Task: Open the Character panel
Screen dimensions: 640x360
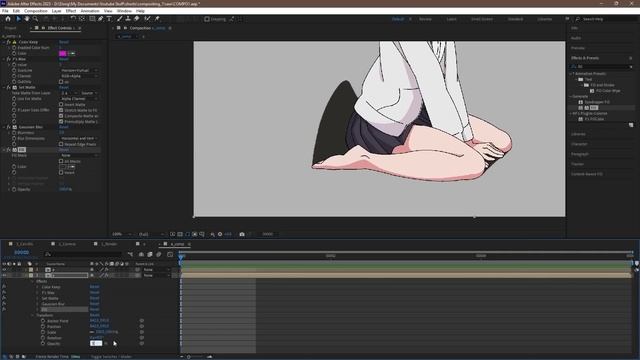Action: 579,144
